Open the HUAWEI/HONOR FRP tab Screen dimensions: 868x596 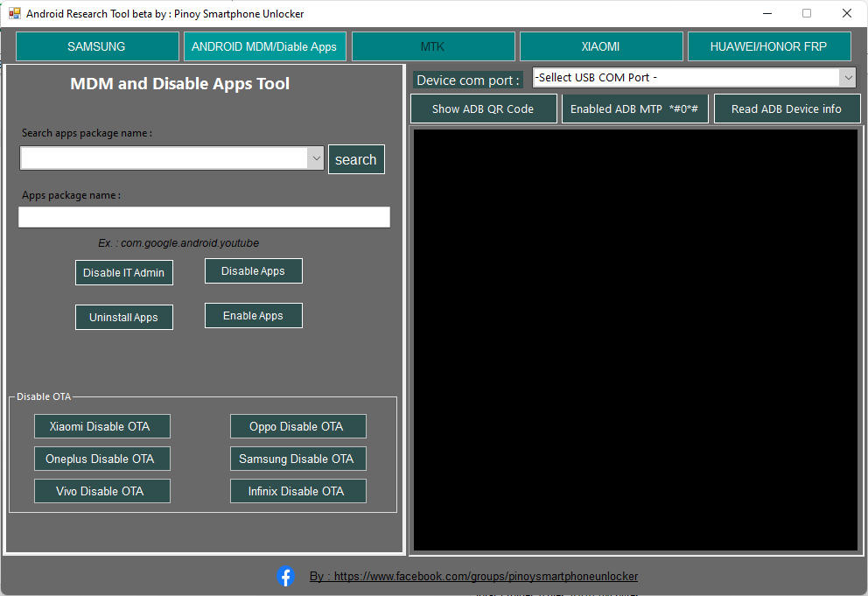[769, 46]
